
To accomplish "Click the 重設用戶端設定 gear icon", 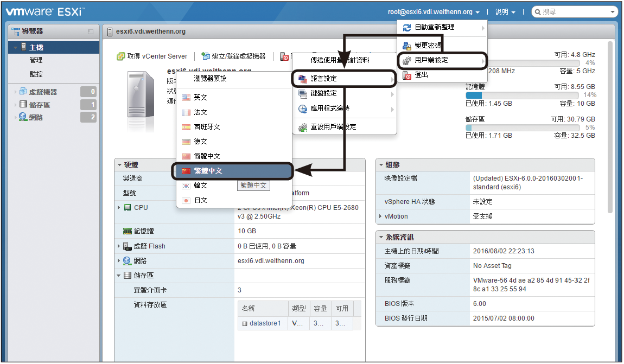I will click(303, 127).
